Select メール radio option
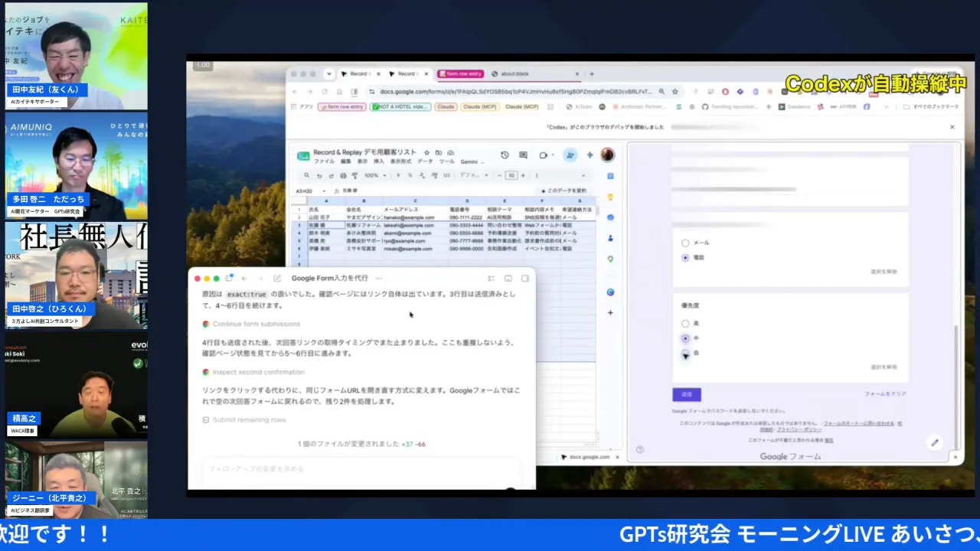980x551 pixels. pos(685,243)
